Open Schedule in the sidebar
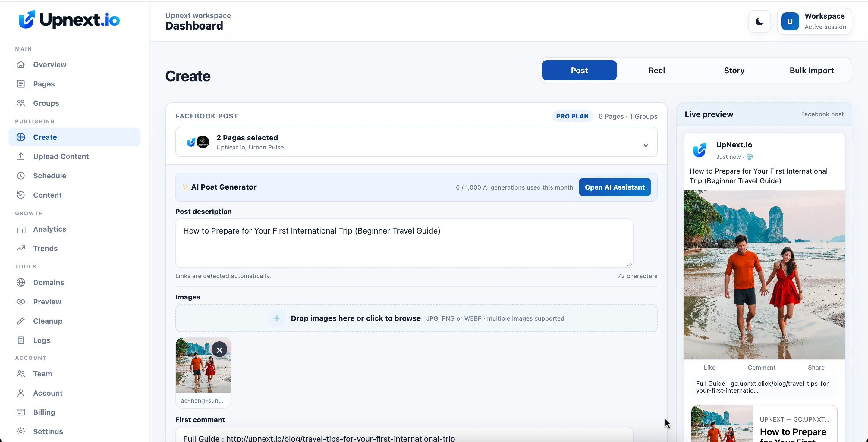The image size is (868, 442). (x=74, y=176)
